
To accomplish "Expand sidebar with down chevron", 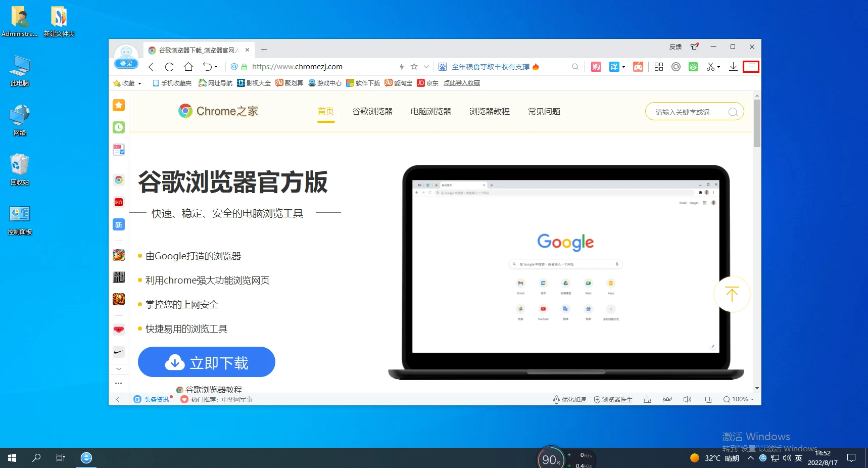I will pyautogui.click(x=119, y=369).
